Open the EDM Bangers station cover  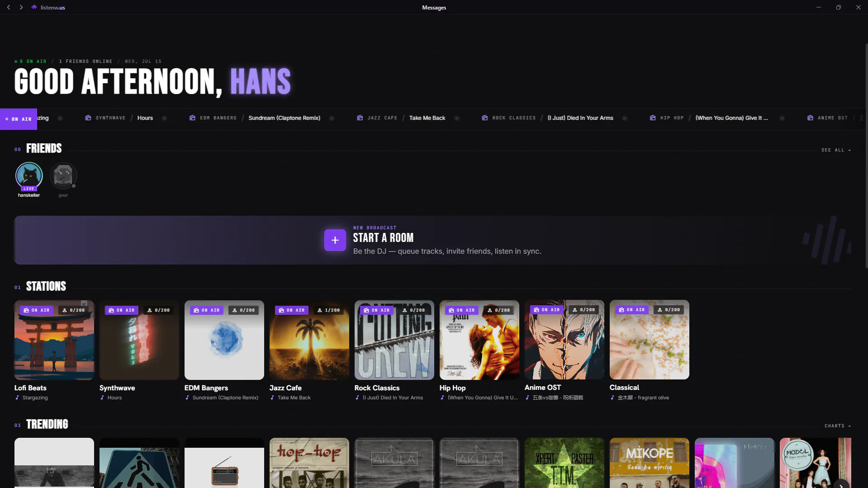click(x=224, y=340)
